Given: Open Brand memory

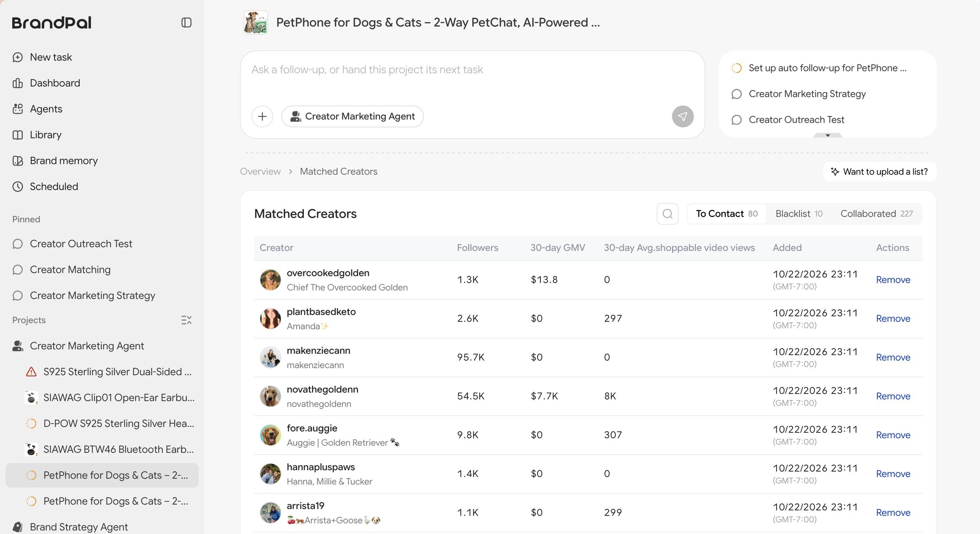Looking at the screenshot, I should (55, 161).
